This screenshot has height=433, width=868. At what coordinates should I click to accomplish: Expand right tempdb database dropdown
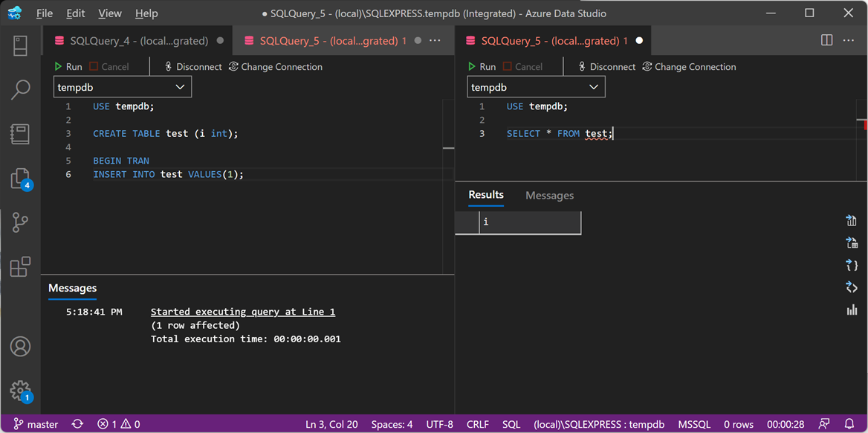click(536, 87)
